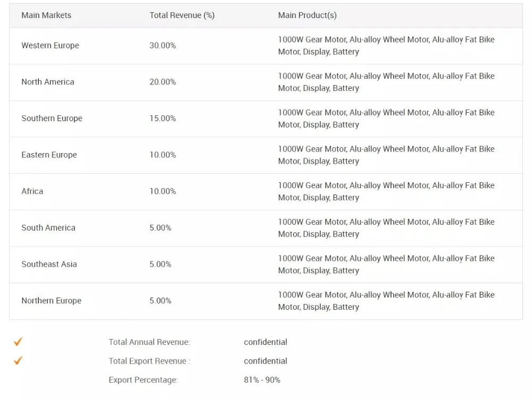Select the Main Markets column header

click(x=46, y=15)
